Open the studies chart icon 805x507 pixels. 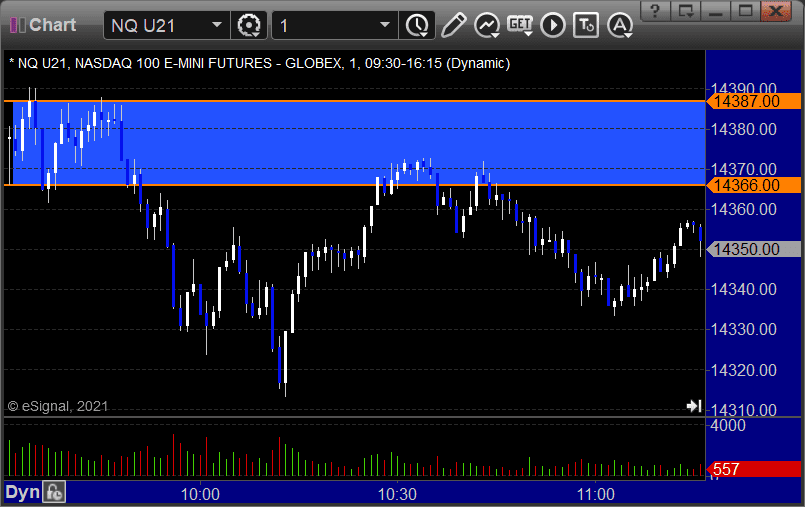[x=487, y=25]
